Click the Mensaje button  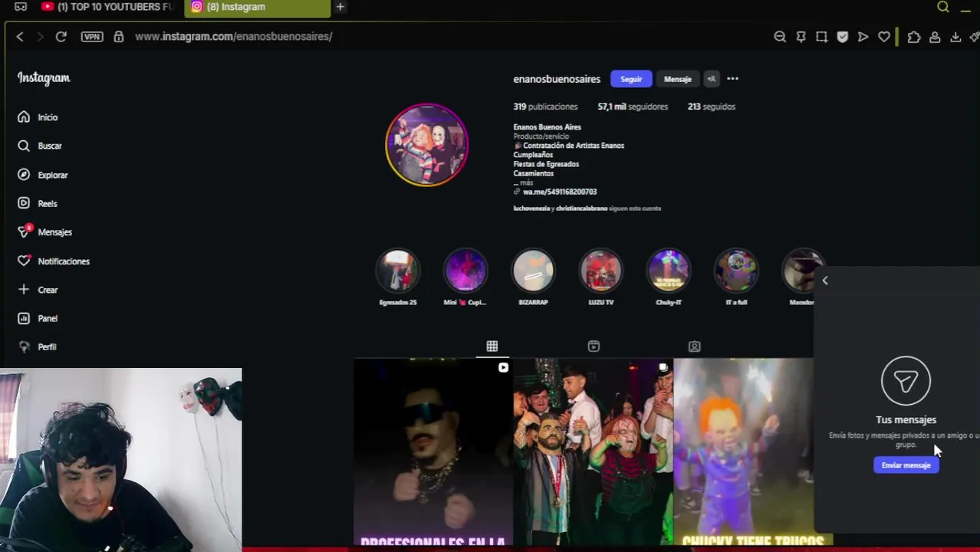click(678, 79)
